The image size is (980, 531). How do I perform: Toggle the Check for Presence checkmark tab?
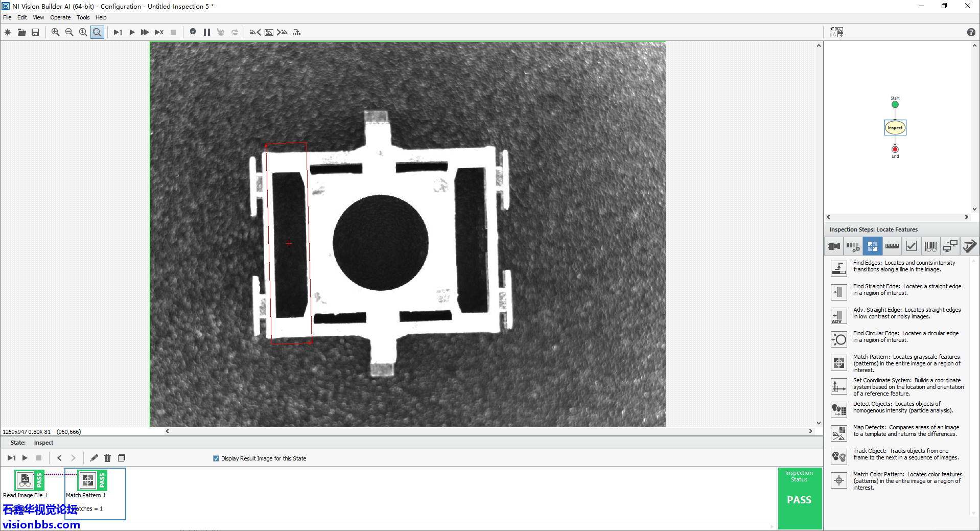(911, 246)
